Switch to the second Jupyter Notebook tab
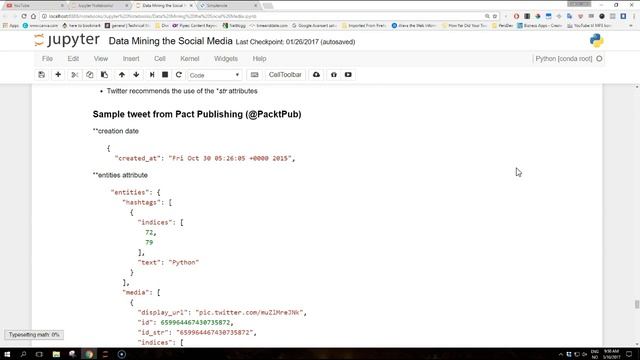 (x=98, y=6)
